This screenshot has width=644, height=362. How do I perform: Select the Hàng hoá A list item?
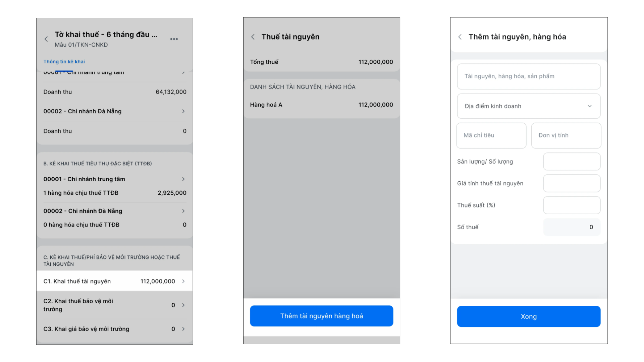[x=321, y=105]
